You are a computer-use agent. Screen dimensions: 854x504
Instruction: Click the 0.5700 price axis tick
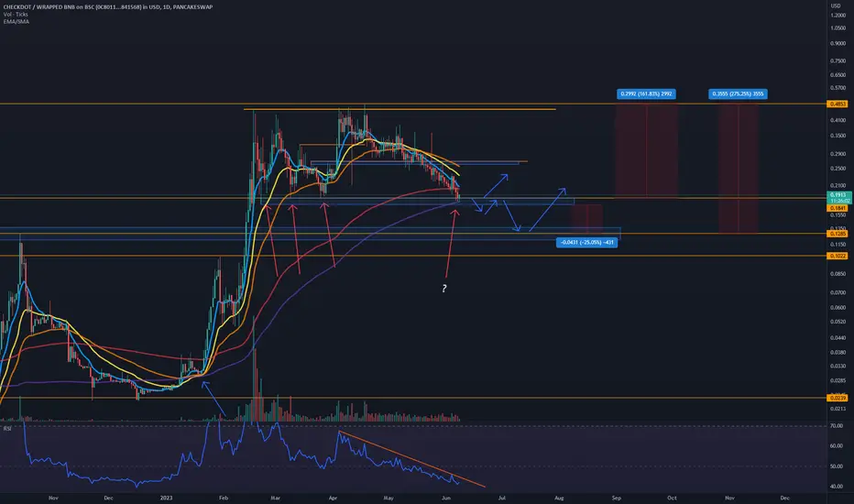[x=838, y=88]
